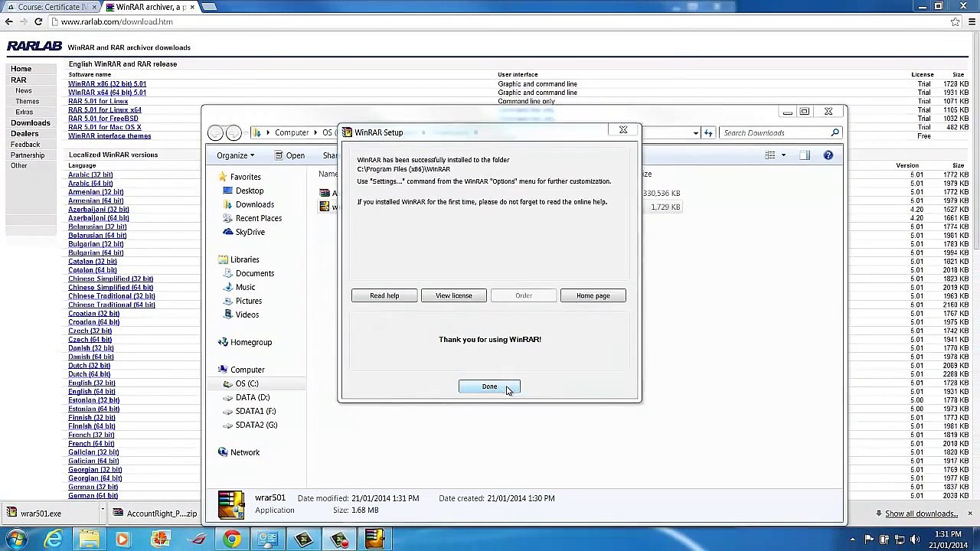
Task: Open Read help in WinRAR Setup
Action: pos(384,295)
